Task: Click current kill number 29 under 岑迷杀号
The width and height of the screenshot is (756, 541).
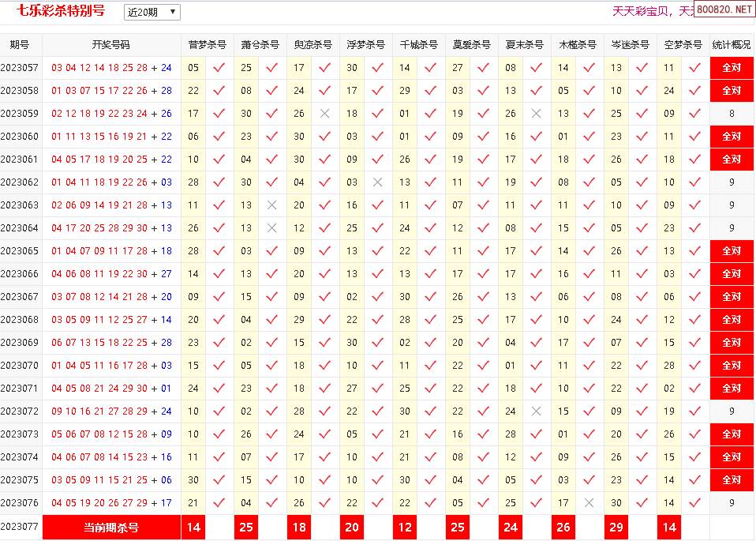Action: (x=616, y=527)
